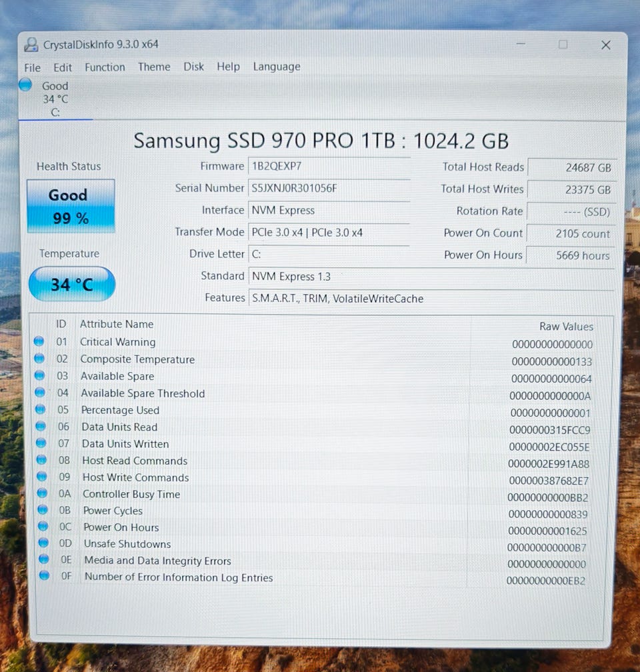Click the Drive Letter field C:
Viewport: 640px width, 672px height.
(x=329, y=254)
